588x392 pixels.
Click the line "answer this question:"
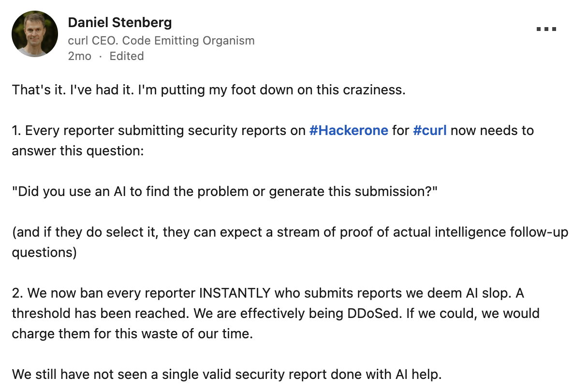click(x=77, y=151)
